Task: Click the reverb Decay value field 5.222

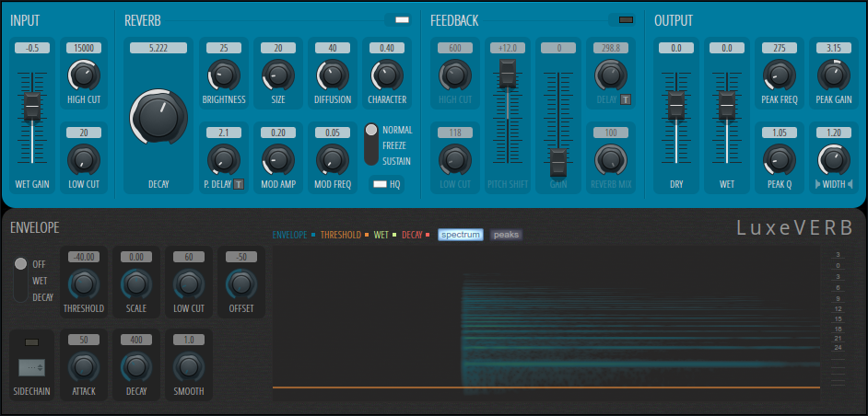Action: tap(158, 48)
